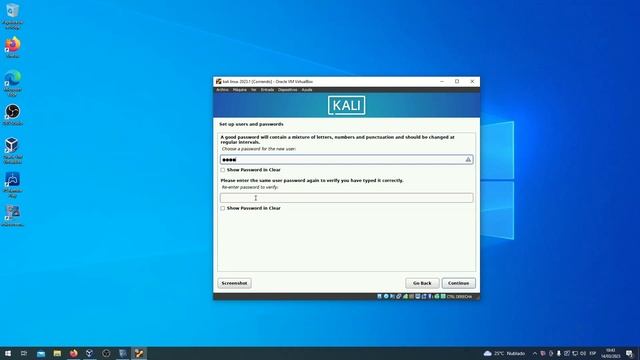
Task: Open the Máquina menu
Action: coord(240,90)
